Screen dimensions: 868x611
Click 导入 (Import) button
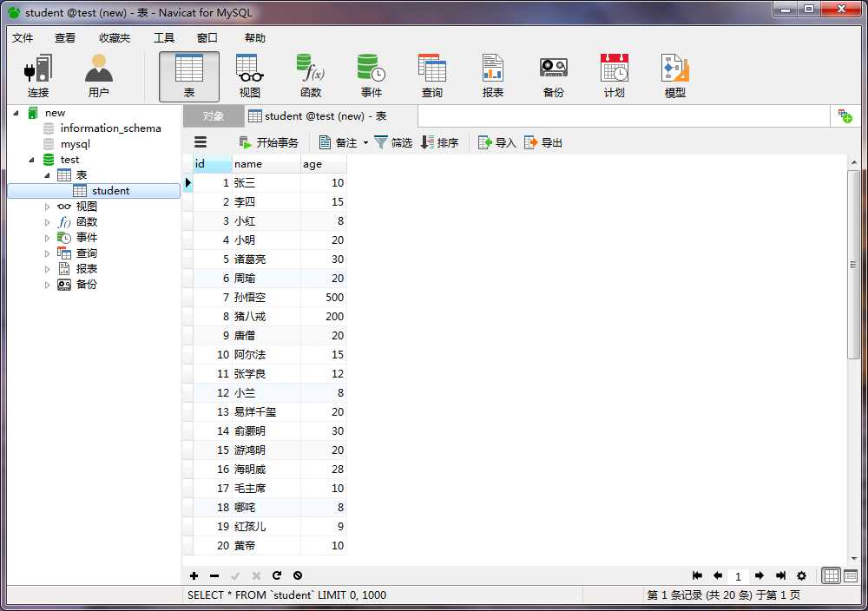tap(496, 143)
